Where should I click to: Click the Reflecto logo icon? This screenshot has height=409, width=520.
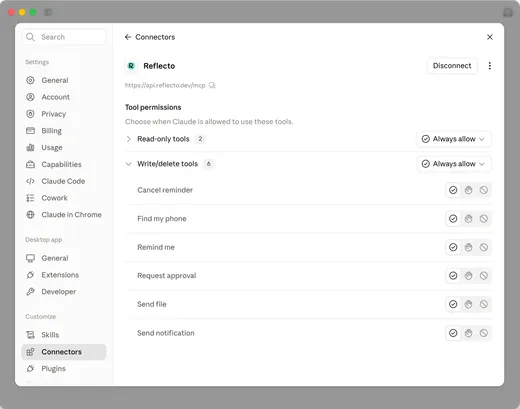point(131,66)
